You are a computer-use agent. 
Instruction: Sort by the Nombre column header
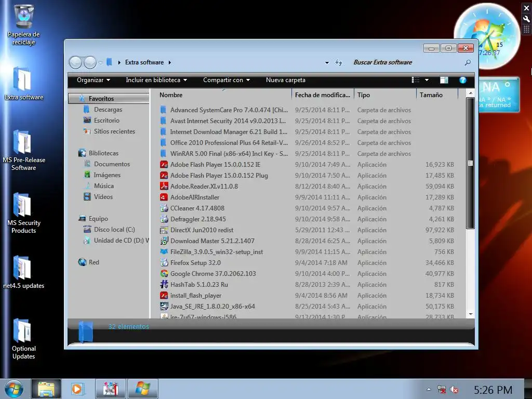coord(223,95)
